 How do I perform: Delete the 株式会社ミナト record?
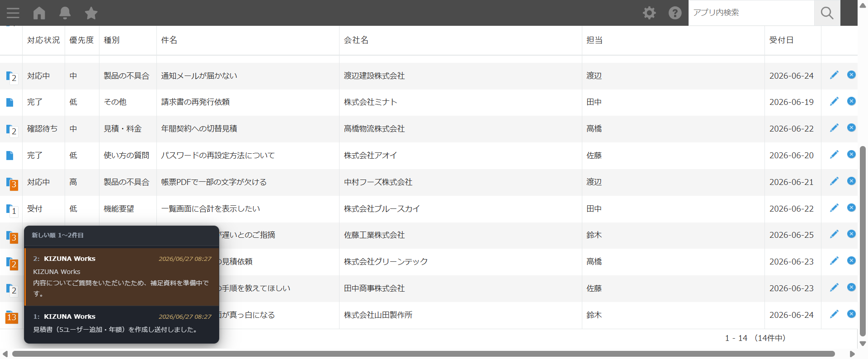(851, 101)
